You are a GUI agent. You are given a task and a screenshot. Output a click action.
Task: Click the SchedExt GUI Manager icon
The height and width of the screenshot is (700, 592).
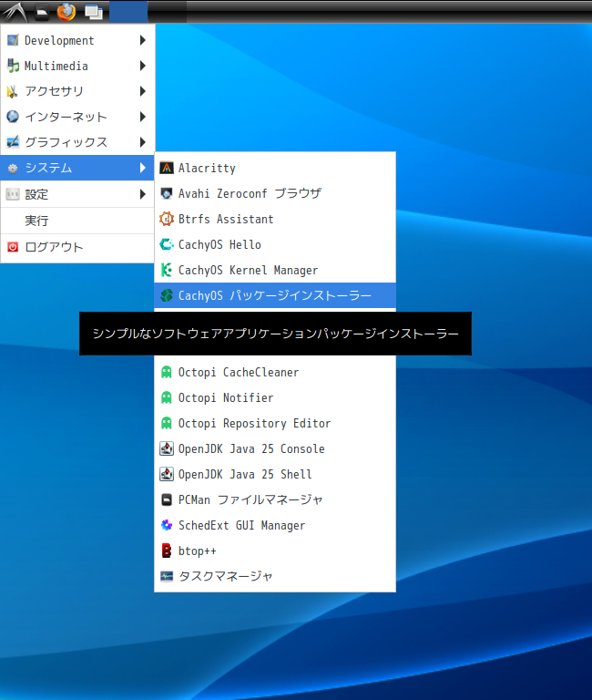click(x=167, y=525)
